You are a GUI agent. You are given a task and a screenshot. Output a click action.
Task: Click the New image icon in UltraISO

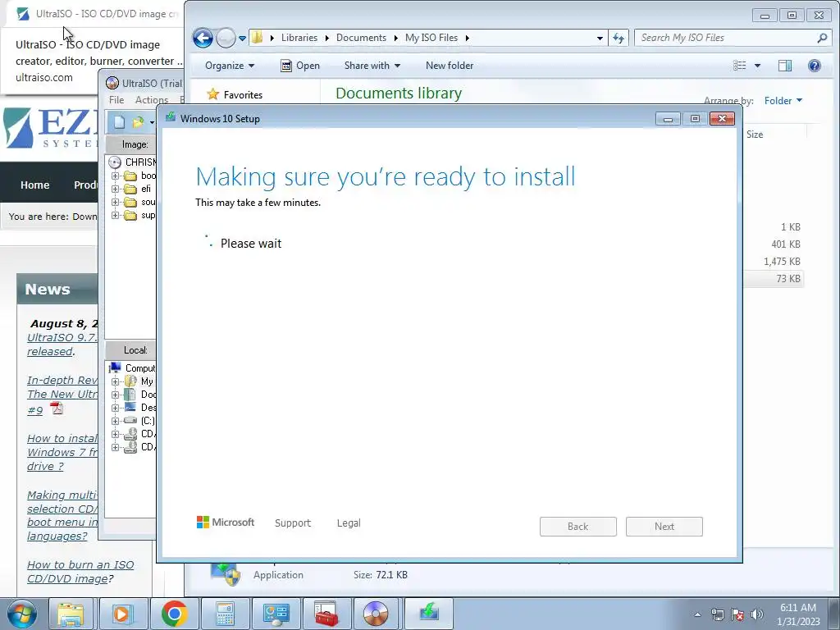[x=119, y=123]
